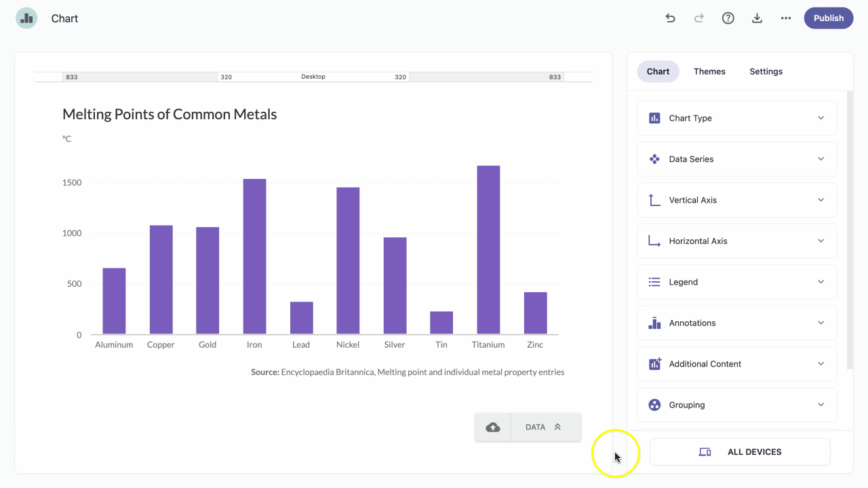The image size is (868, 488).
Task: Click the Annotations section icon
Action: [654, 323]
